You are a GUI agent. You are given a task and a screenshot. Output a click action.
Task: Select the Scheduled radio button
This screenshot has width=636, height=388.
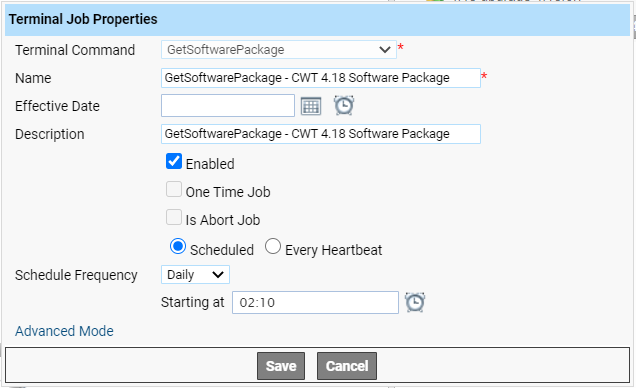pos(178,246)
